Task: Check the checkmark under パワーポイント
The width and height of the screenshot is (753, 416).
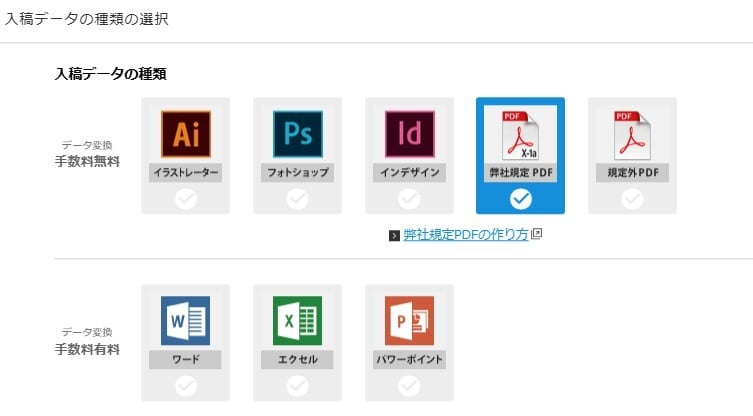Action: click(x=410, y=386)
